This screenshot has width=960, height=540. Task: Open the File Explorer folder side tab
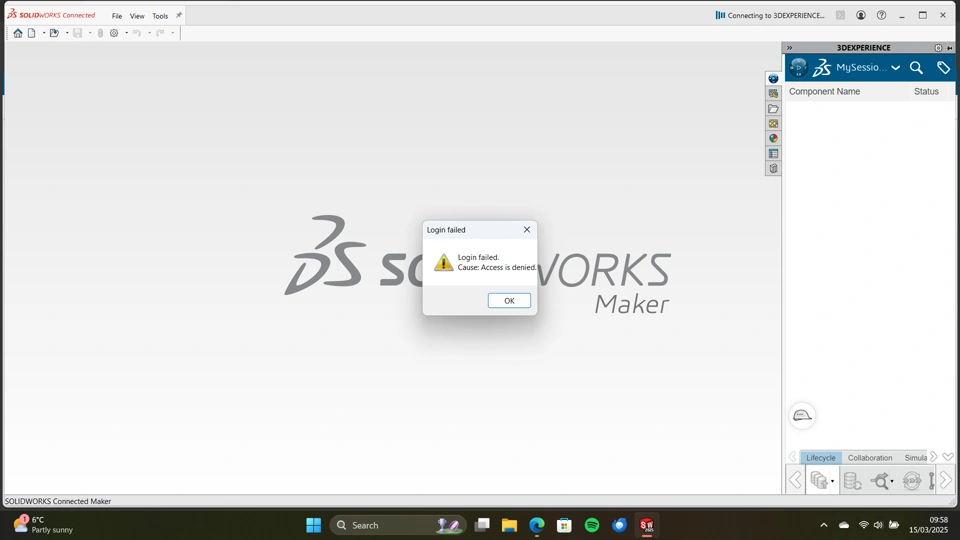tap(773, 108)
